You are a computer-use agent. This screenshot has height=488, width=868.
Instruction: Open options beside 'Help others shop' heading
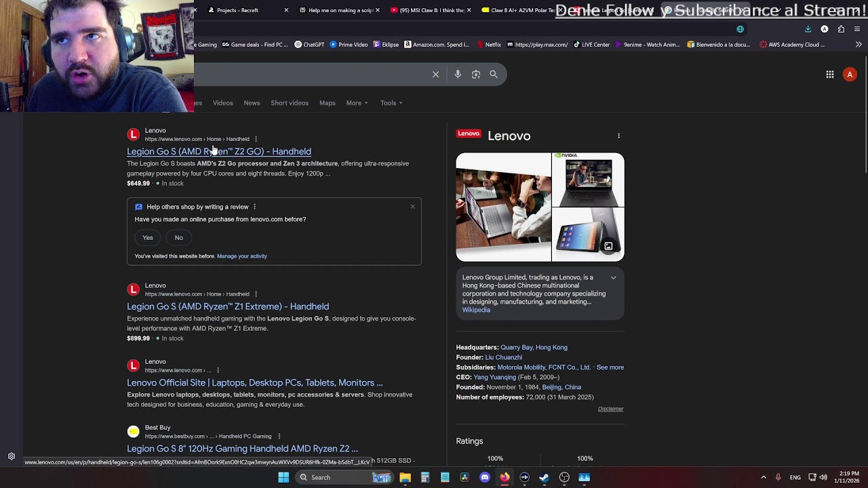pos(254,207)
